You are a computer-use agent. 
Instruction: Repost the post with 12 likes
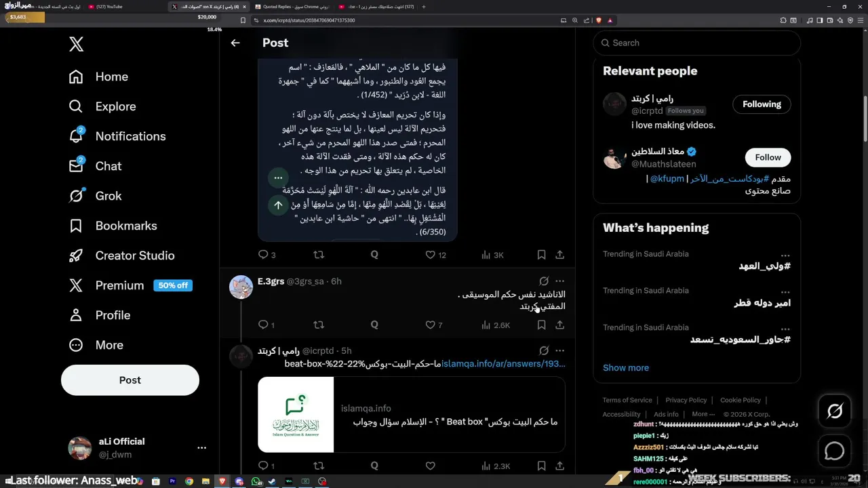319,255
